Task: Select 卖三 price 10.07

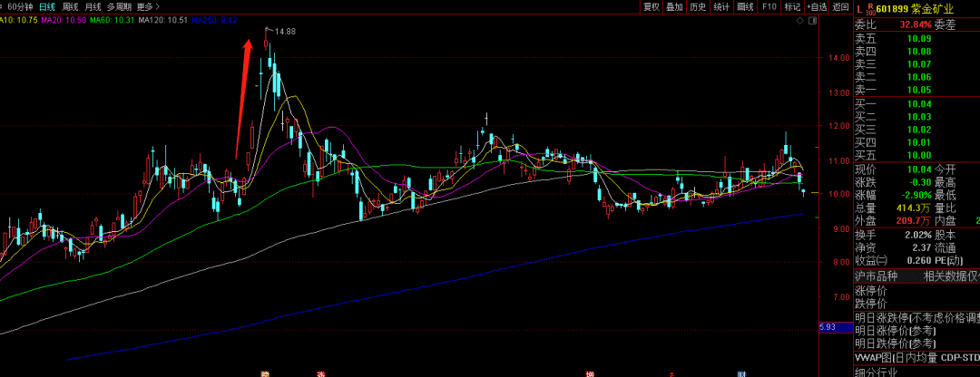Action: point(918,64)
